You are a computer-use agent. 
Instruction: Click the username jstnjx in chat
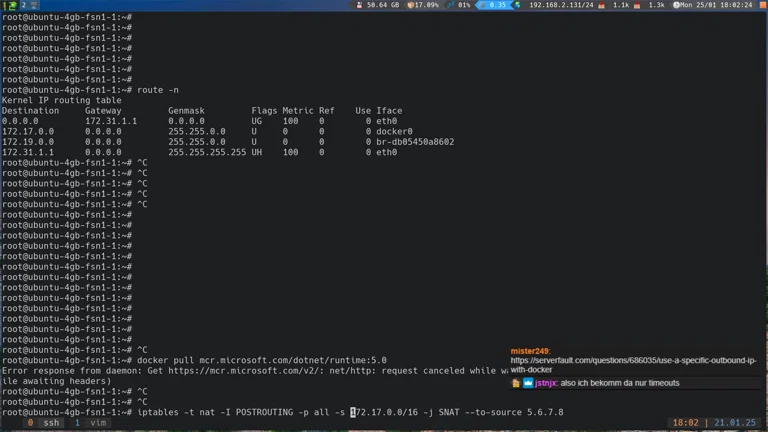coord(546,383)
